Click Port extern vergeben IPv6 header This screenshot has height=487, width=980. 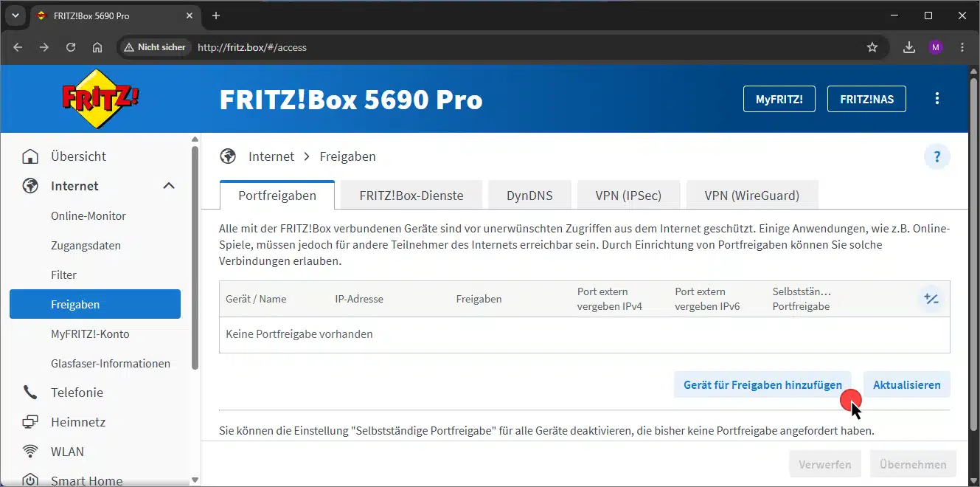708,299
